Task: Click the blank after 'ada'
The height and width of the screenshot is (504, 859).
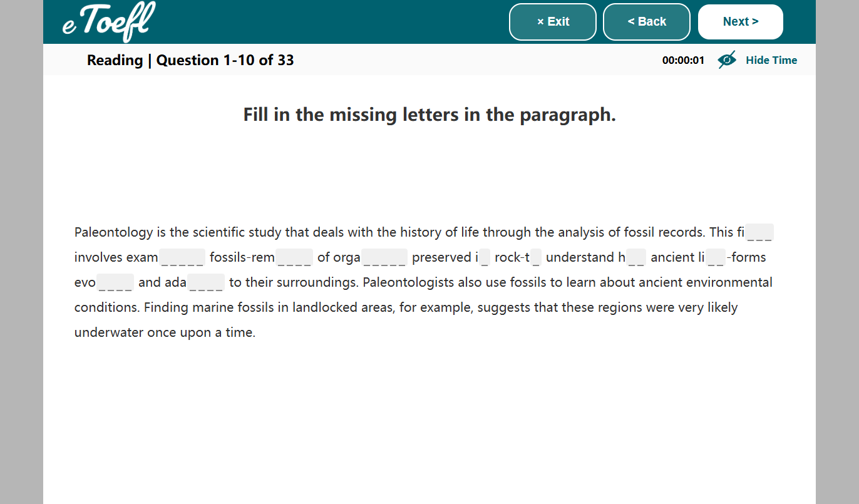Action: (207, 282)
